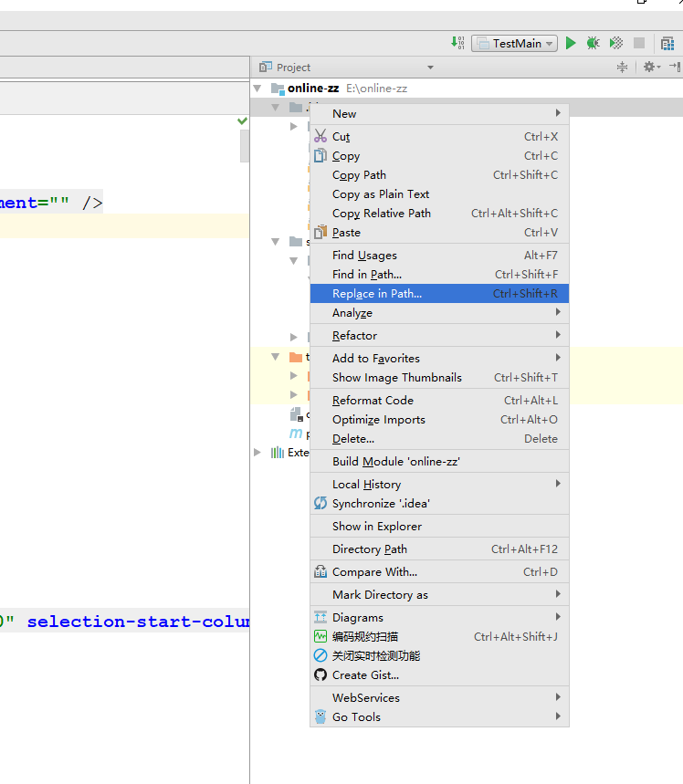683x784 pixels.
Task: Select Find Usages
Action: (439, 256)
